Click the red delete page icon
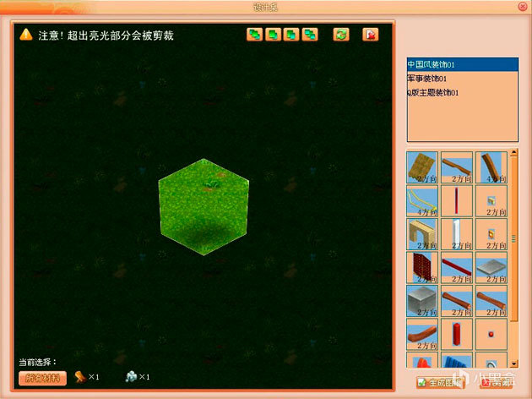The width and height of the screenshot is (532, 399). tap(370, 35)
